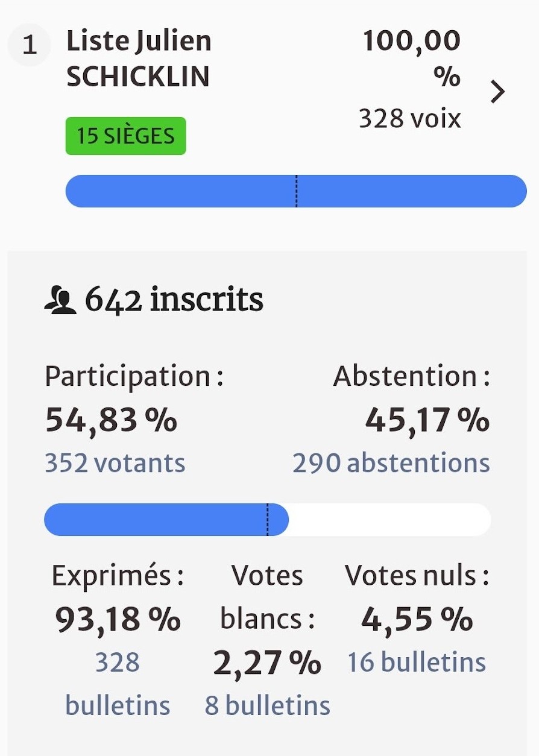Click the 16 bulletins nuls text
Screen dimensions: 539x756
[x=416, y=662]
